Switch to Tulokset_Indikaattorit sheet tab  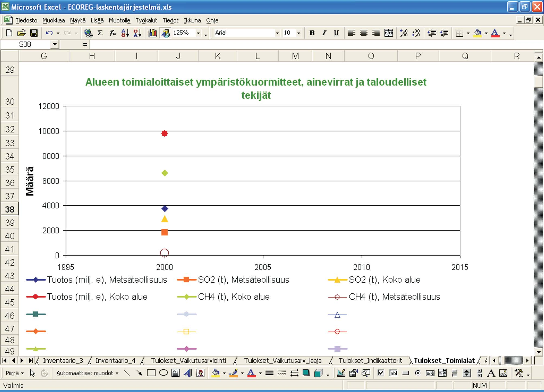tap(370, 361)
